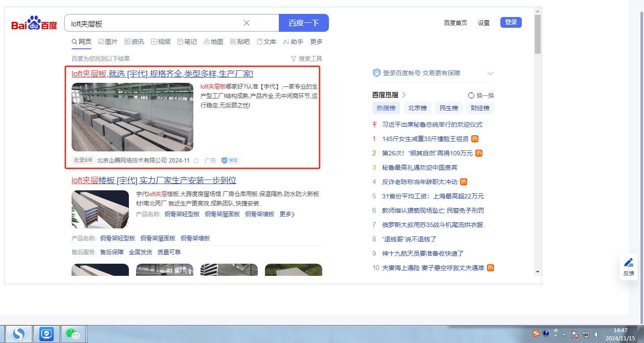
Task: Open the ad titled loft夹层板,就选 [宇代]
Action: [x=162, y=74]
